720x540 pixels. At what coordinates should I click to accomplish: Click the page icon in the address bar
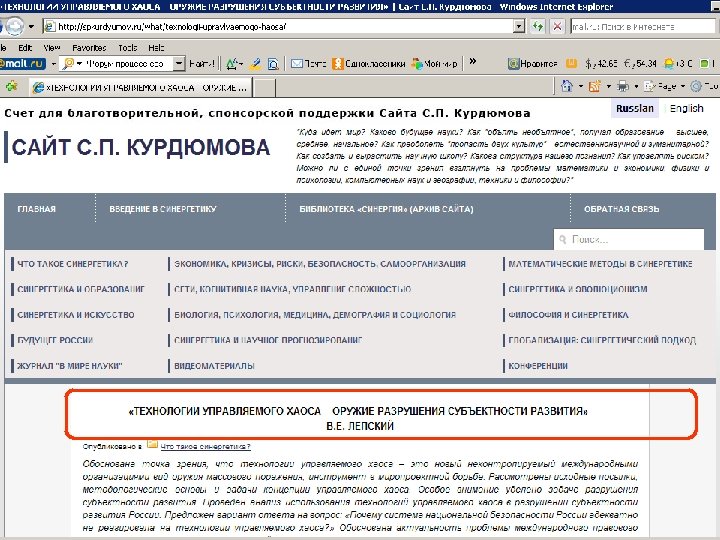(x=50, y=27)
